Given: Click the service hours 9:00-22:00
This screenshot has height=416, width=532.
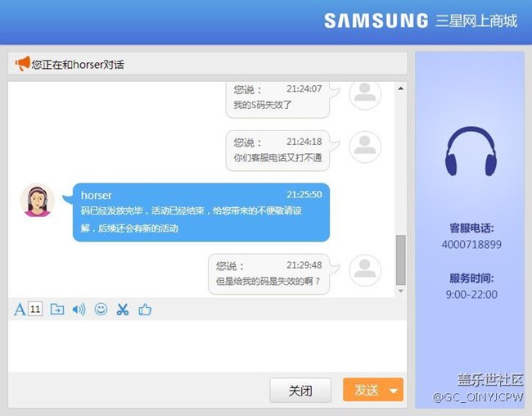Looking at the screenshot, I should point(471,294).
